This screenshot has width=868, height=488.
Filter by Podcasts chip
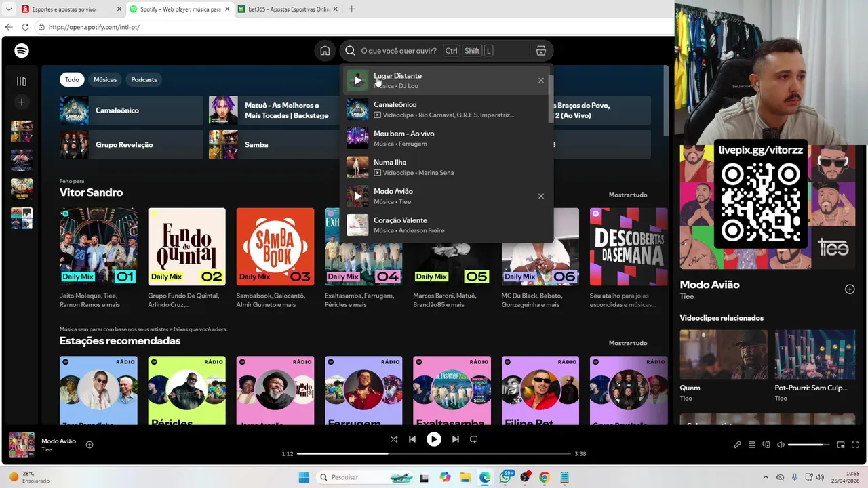[144, 79]
